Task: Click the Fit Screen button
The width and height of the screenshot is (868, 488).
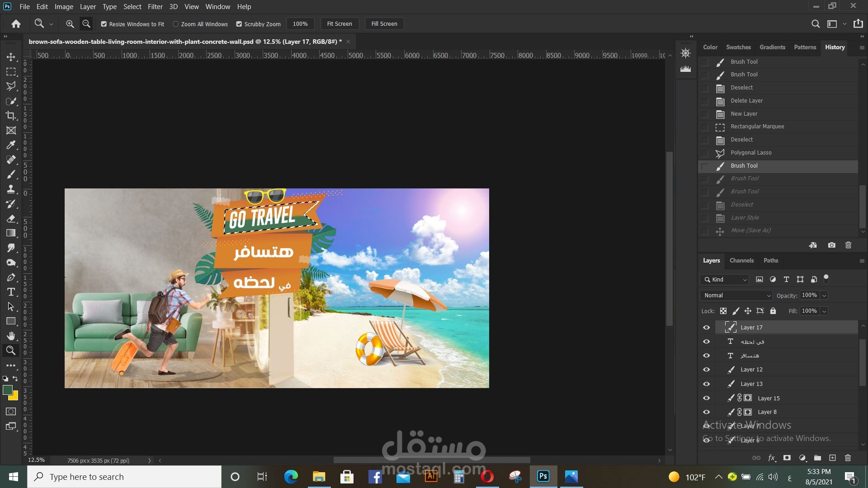Action: 339,24
